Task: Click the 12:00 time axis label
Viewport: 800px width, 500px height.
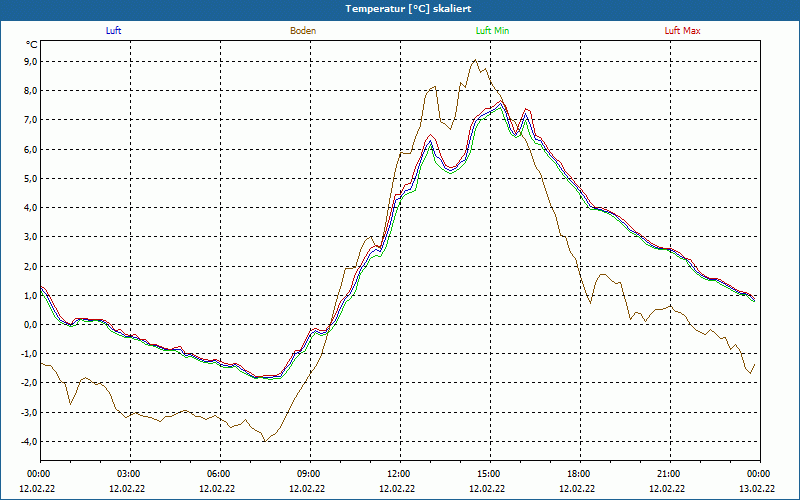Action: [x=400, y=474]
